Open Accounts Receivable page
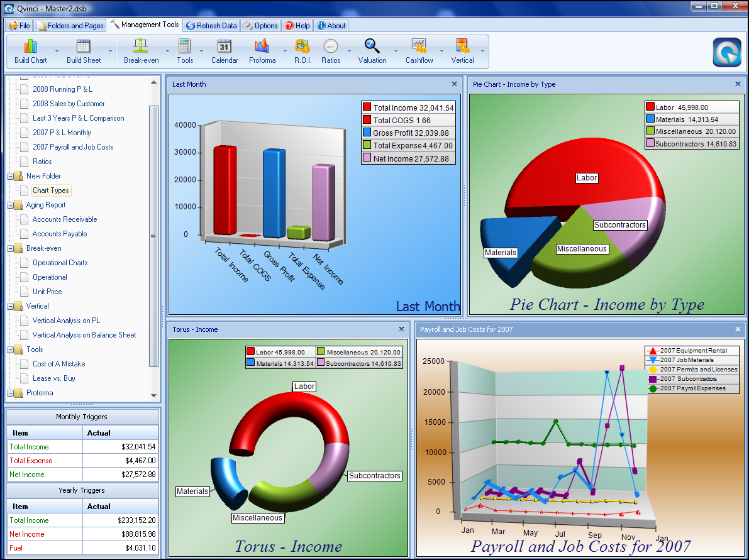The image size is (749, 560). coord(65,219)
